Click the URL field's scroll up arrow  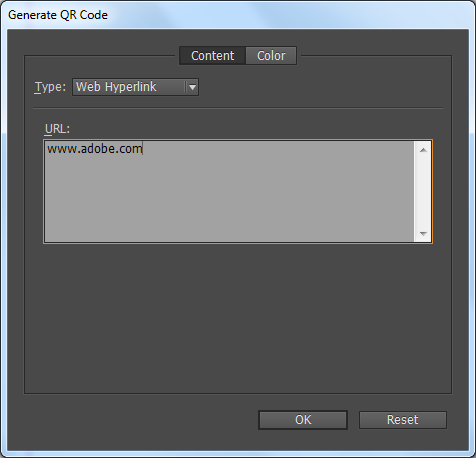click(423, 150)
